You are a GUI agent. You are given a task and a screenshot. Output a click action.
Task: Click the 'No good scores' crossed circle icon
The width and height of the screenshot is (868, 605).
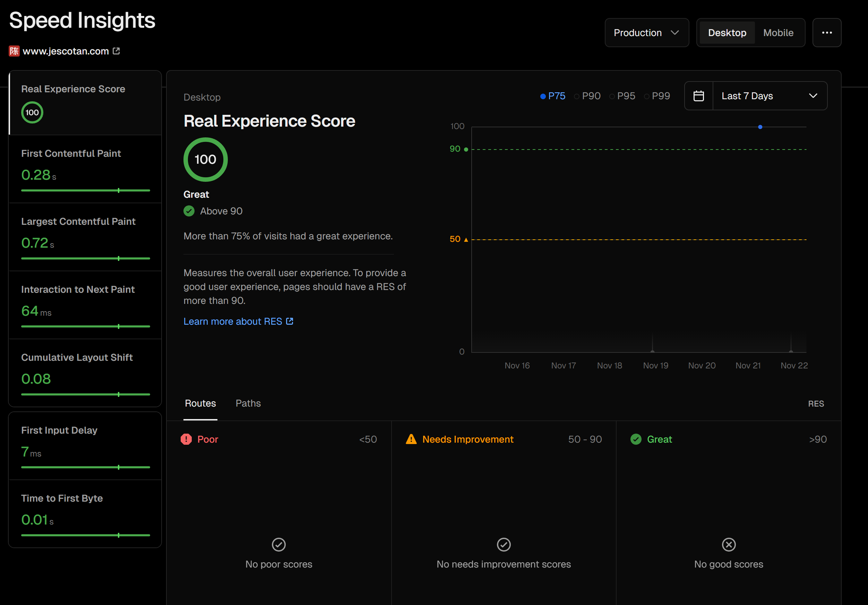click(x=728, y=545)
